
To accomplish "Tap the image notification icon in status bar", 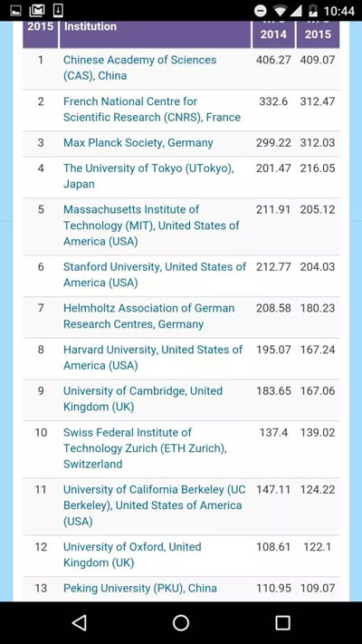I will pos(16,10).
